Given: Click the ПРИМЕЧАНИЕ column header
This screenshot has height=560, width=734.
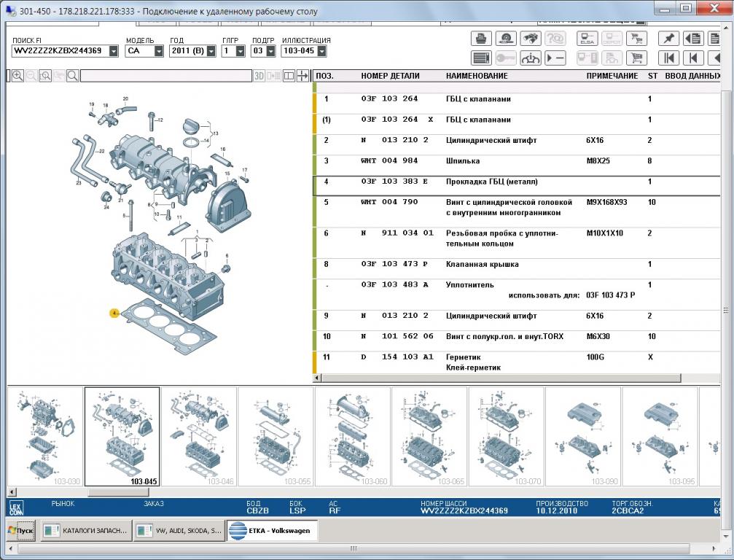Looking at the screenshot, I should point(612,76).
